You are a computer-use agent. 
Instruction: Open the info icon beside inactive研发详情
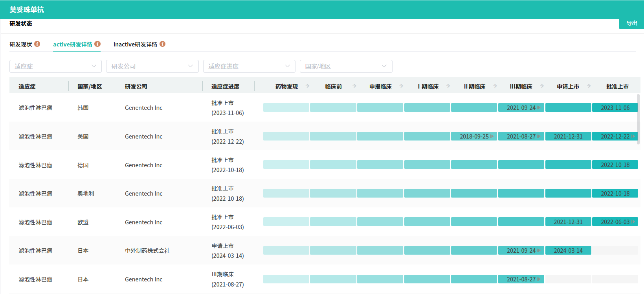(x=162, y=44)
